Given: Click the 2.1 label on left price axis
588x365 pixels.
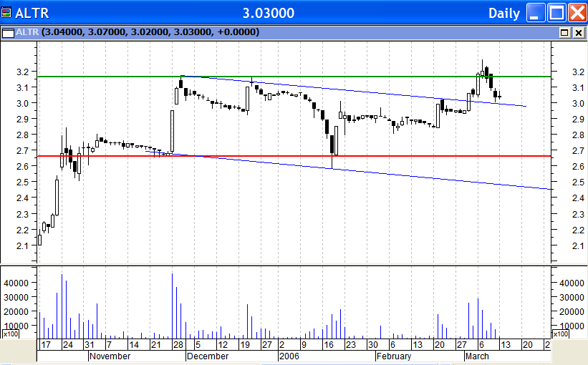Looking at the screenshot, I should coord(22,246).
